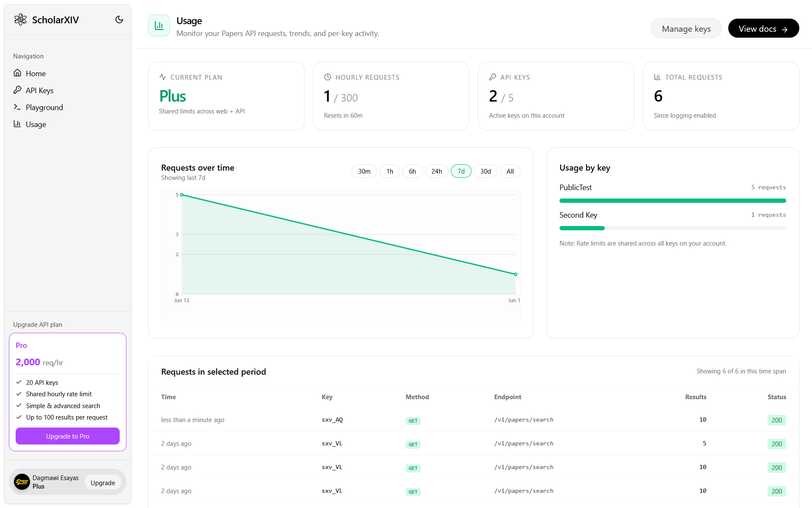Click the ScholarXIV atom logo icon
Viewport: 812px width, 508px height.
click(x=20, y=19)
